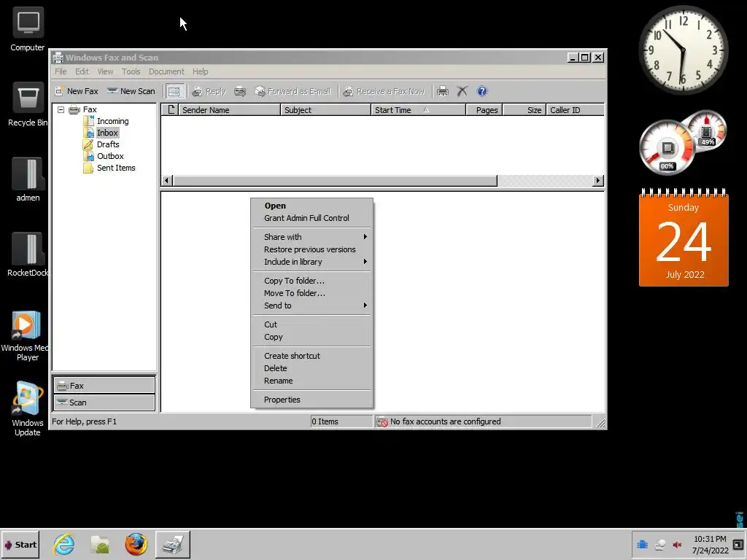Open the File menu
The image size is (747, 560).
pyautogui.click(x=61, y=71)
